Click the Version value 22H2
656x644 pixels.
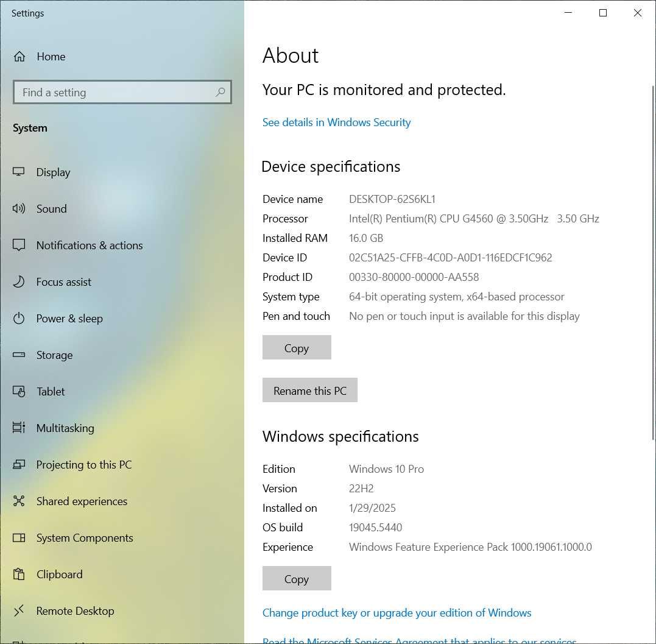361,489
